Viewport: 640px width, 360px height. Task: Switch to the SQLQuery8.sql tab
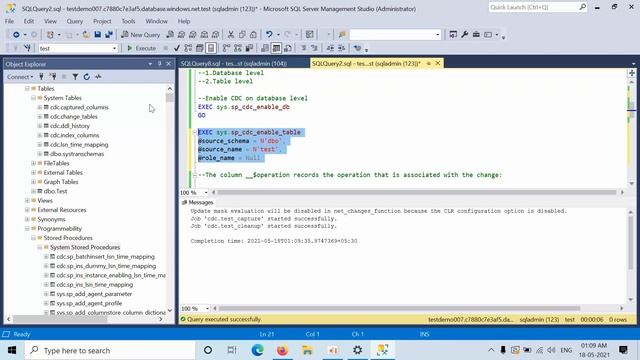point(233,64)
